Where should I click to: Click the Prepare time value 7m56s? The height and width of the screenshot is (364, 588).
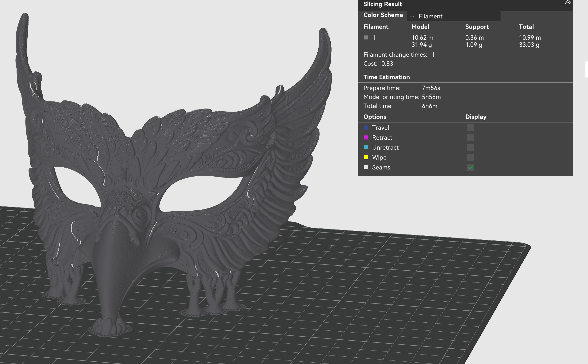point(431,88)
